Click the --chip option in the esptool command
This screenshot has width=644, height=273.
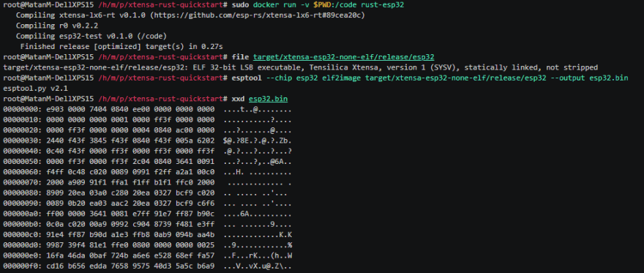point(279,78)
